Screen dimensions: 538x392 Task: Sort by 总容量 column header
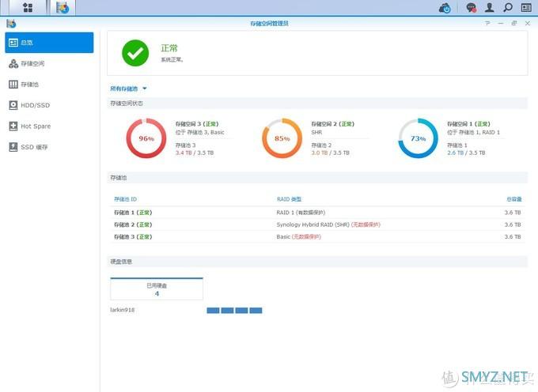(514, 199)
